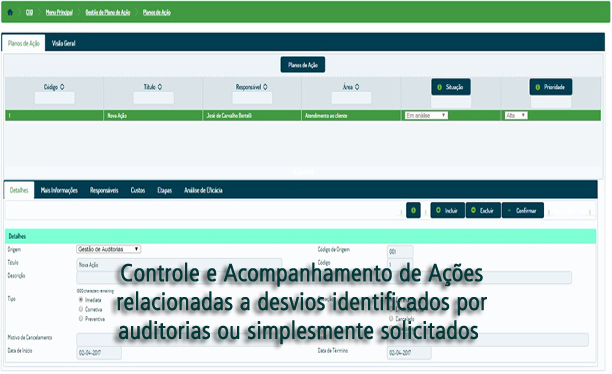This screenshot has height=374, width=612.
Task: Click the Data de Início date field
Action: click(x=99, y=353)
